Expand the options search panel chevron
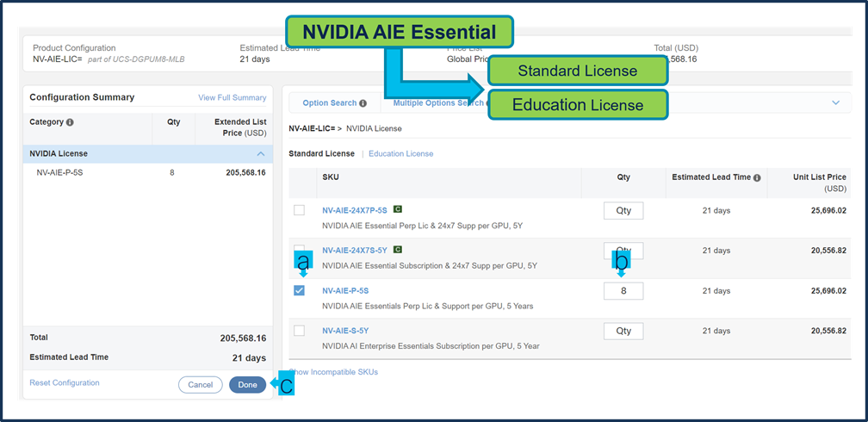Screen dimensions: 868x422 tap(836, 103)
